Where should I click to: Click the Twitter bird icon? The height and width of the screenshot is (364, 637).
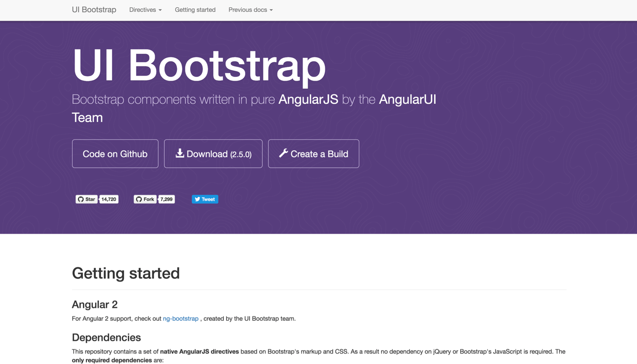click(x=197, y=199)
